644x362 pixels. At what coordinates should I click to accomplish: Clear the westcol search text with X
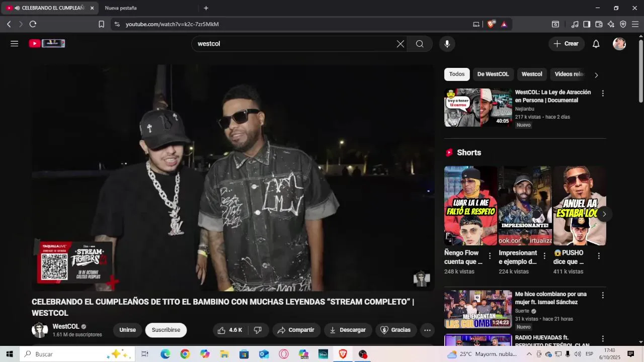(400, 44)
